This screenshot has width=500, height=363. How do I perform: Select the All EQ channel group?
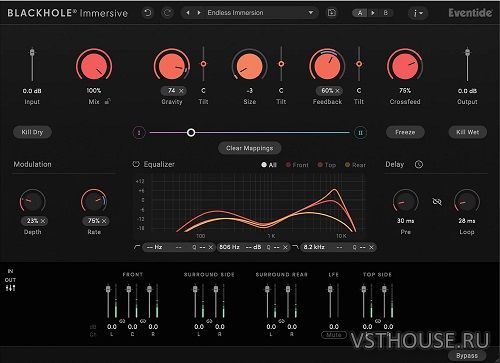click(269, 165)
